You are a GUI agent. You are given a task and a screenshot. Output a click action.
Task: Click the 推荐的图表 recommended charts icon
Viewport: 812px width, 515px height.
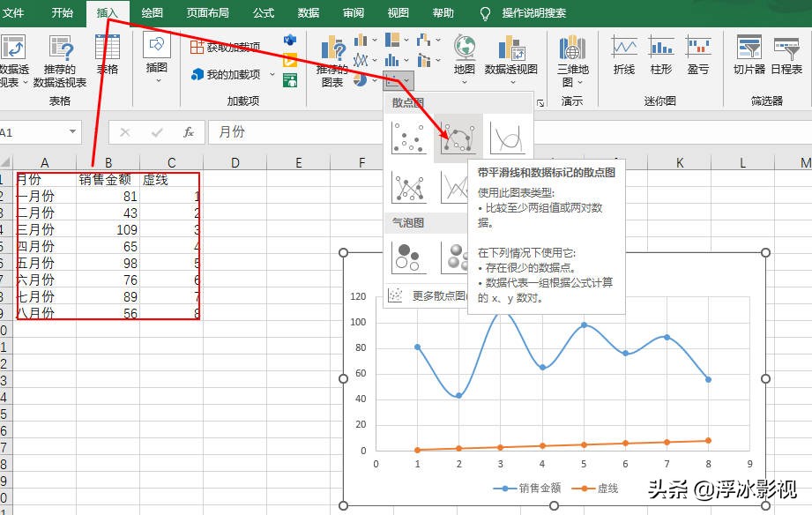[x=332, y=62]
